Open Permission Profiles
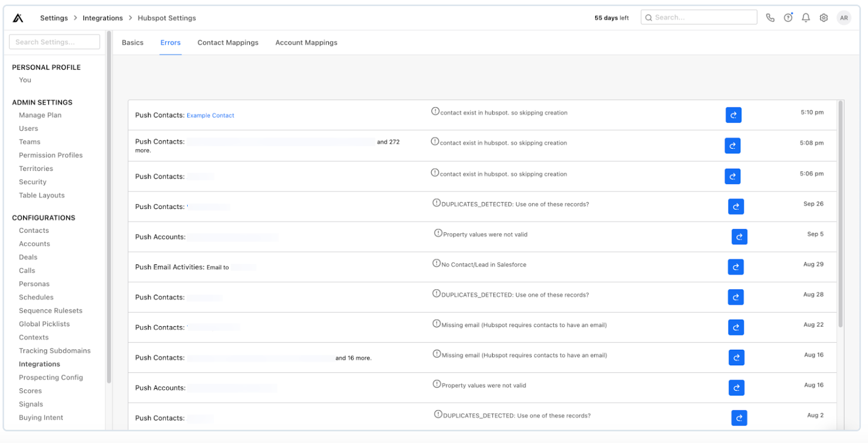The height and width of the screenshot is (443, 868). pos(51,155)
